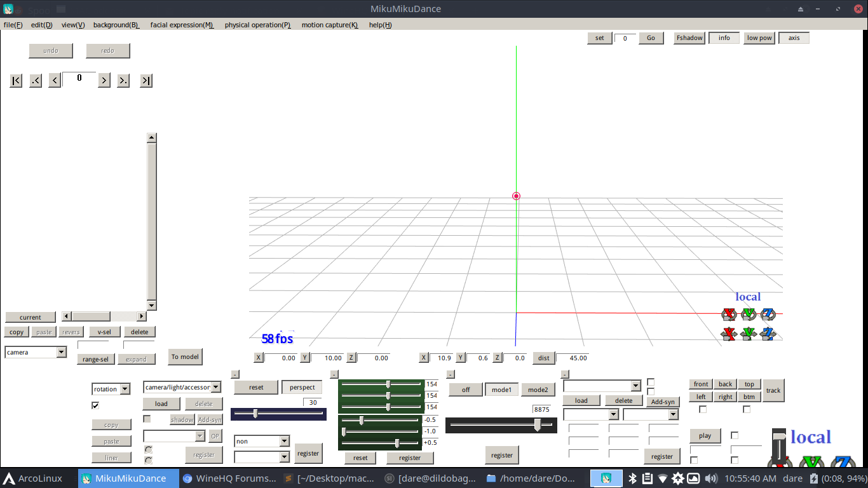Toggle the info display button
The height and width of the screenshot is (488, 868).
724,38
